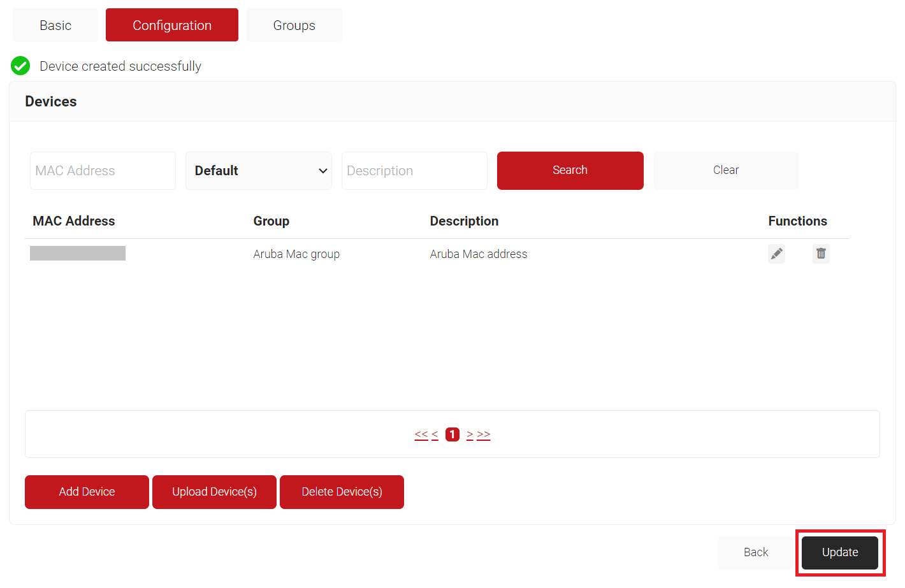Edit the Aruba Mac address device entry
This screenshot has width=905, height=588.
pos(776,254)
